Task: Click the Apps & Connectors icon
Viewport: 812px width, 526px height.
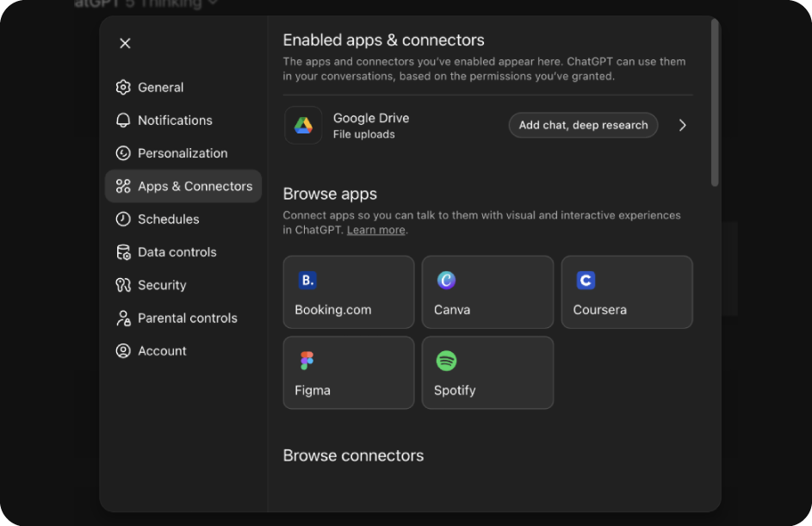Action: pos(123,186)
